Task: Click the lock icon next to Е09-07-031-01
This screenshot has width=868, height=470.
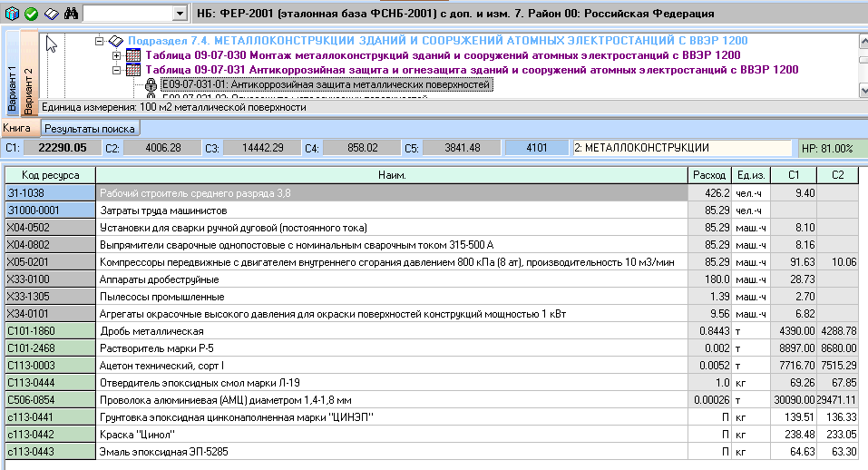Action: [x=151, y=84]
